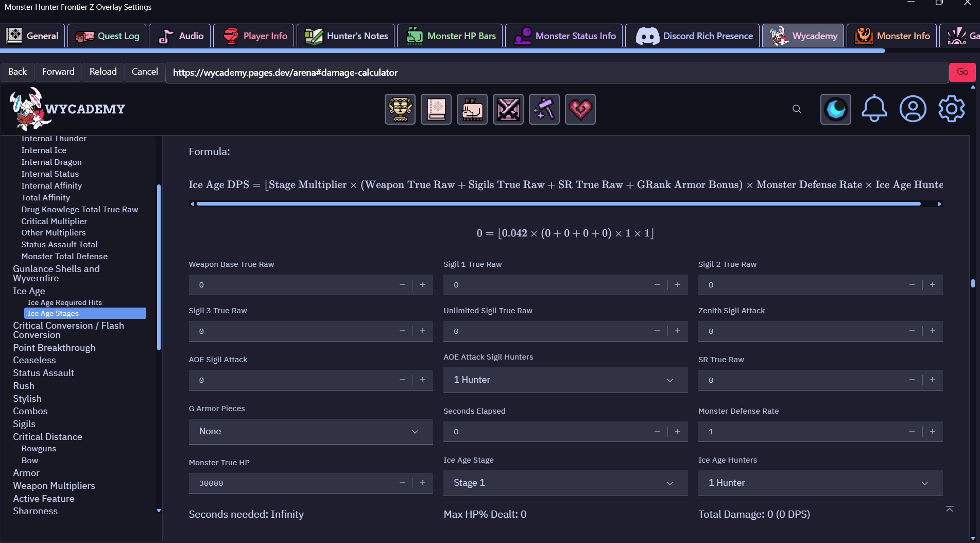Switch to the General tab

(32, 36)
